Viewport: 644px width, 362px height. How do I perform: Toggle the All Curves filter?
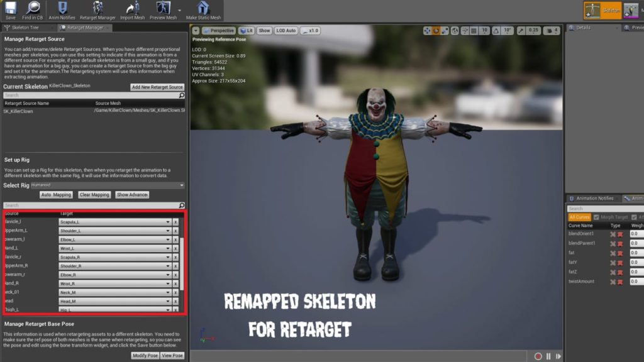579,217
